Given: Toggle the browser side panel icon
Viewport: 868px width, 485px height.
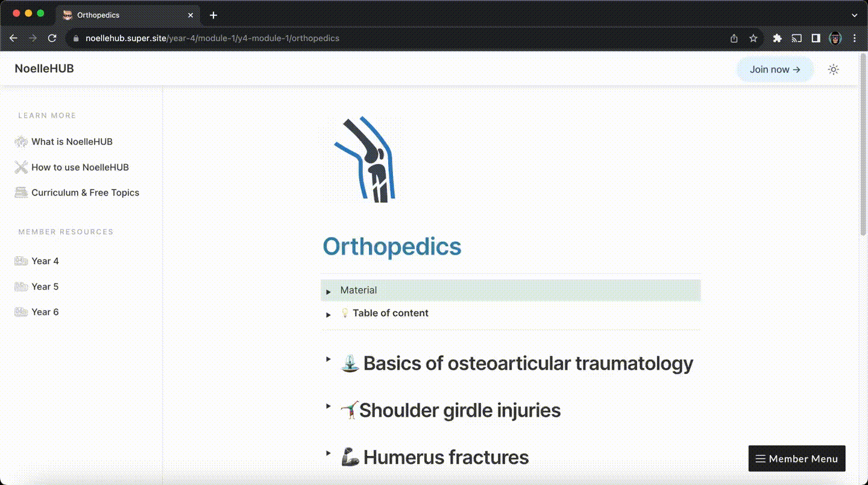Looking at the screenshot, I should (x=816, y=38).
